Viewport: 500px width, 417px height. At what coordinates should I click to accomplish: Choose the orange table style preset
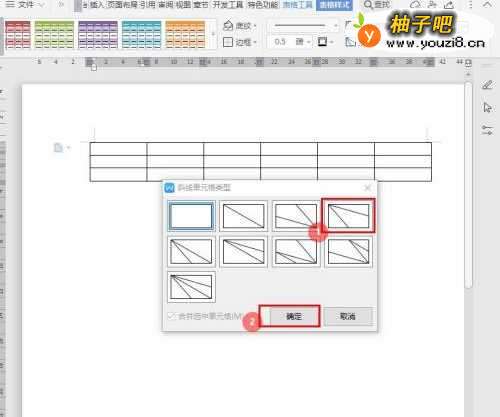coord(185,35)
